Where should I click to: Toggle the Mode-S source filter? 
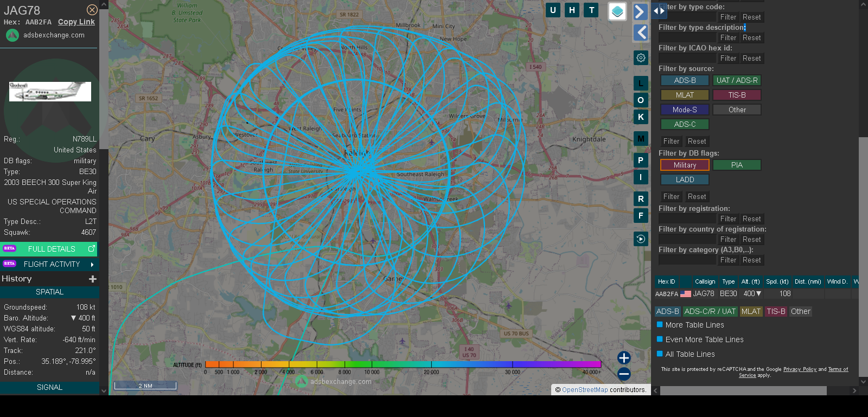[x=685, y=110]
